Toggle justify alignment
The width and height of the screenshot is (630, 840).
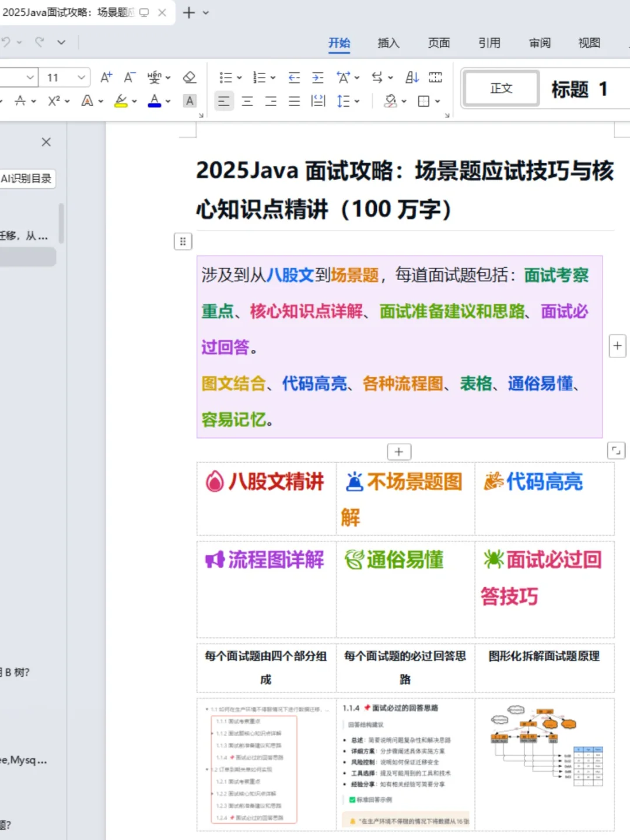coord(295,101)
